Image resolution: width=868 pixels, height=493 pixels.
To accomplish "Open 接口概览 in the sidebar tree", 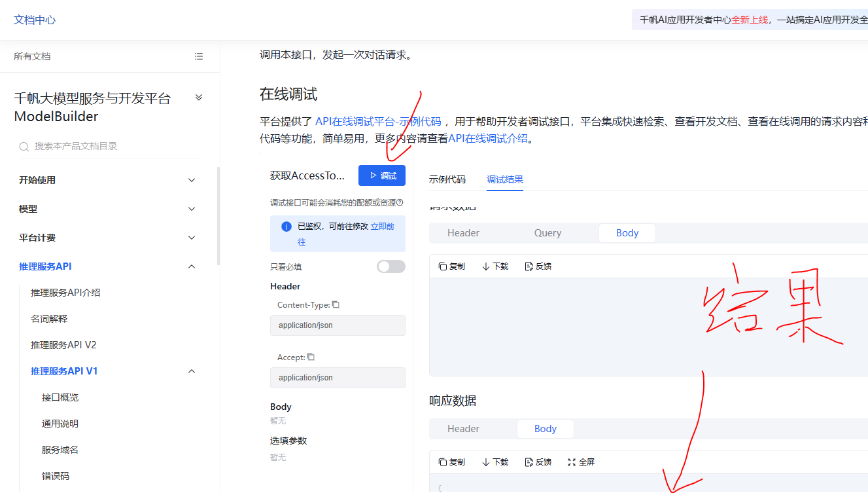I will point(60,397).
